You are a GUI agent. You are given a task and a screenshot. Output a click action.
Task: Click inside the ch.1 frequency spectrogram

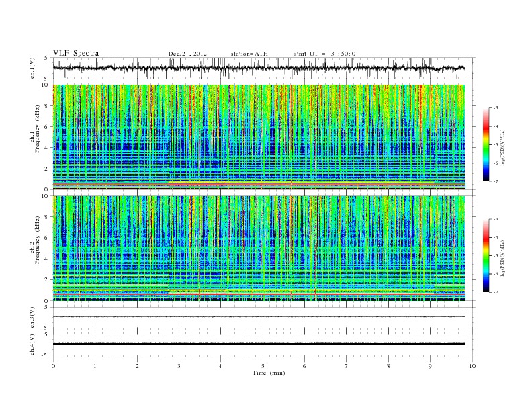[x=259, y=137]
